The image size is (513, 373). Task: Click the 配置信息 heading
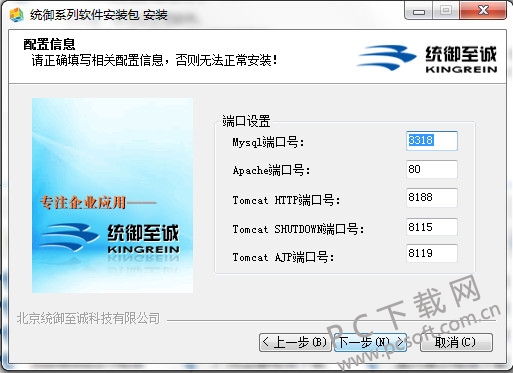[49, 44]
